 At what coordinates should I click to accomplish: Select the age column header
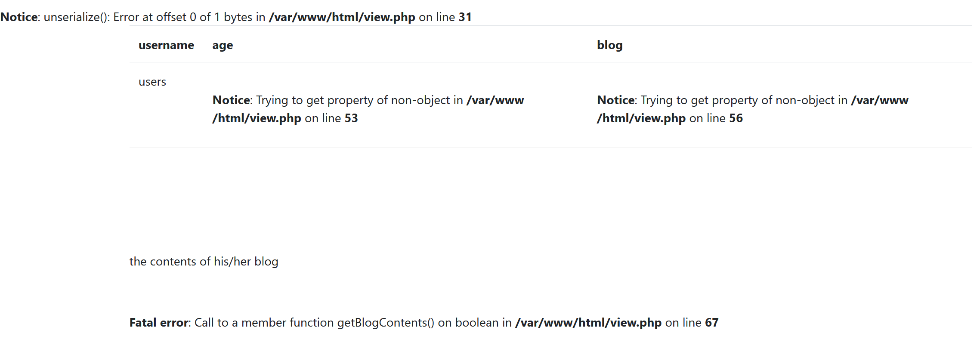223,45
